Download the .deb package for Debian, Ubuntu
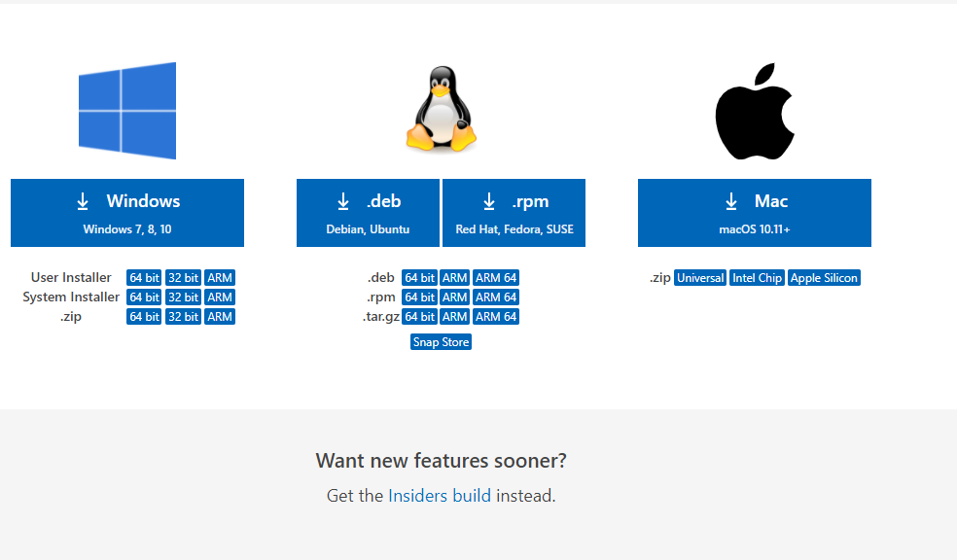 (368, 213)
